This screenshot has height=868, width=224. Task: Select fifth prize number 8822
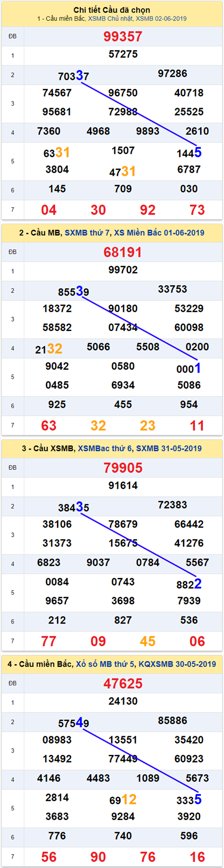(x=189, y=583)
